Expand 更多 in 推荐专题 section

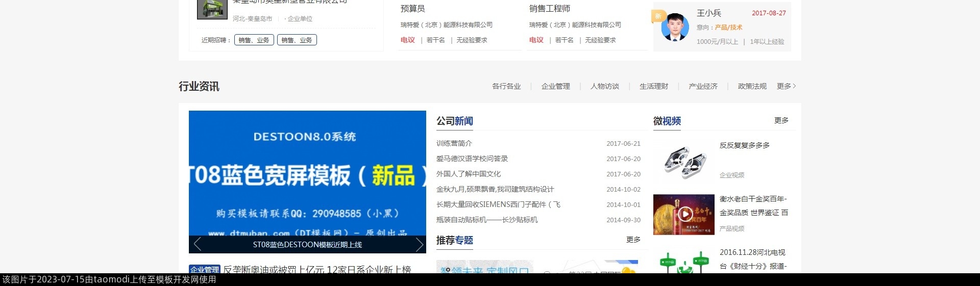click(x=633, y=240)
